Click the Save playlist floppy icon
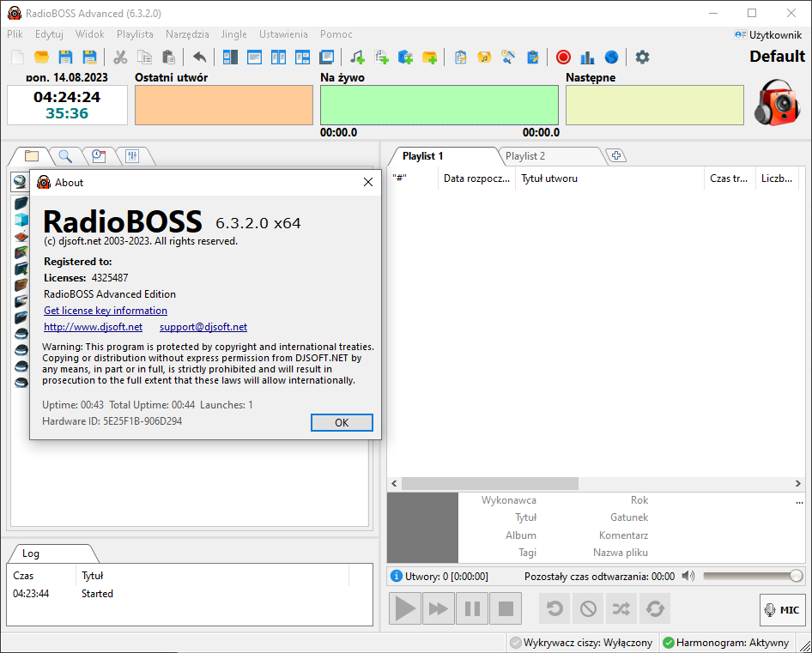The image size is (812, 653). pyautogui.click(x=65, y=57)
